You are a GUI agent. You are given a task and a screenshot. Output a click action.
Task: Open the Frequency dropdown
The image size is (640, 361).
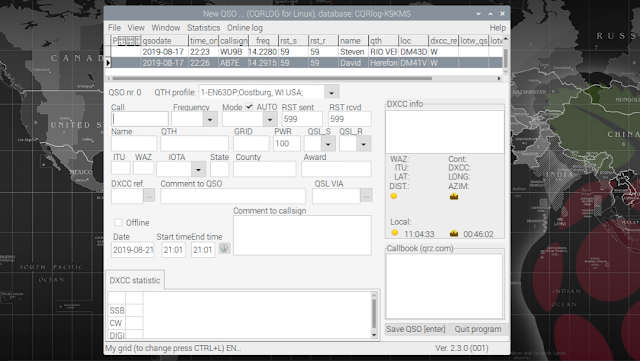pyautogui.click(x=210, y=120)
